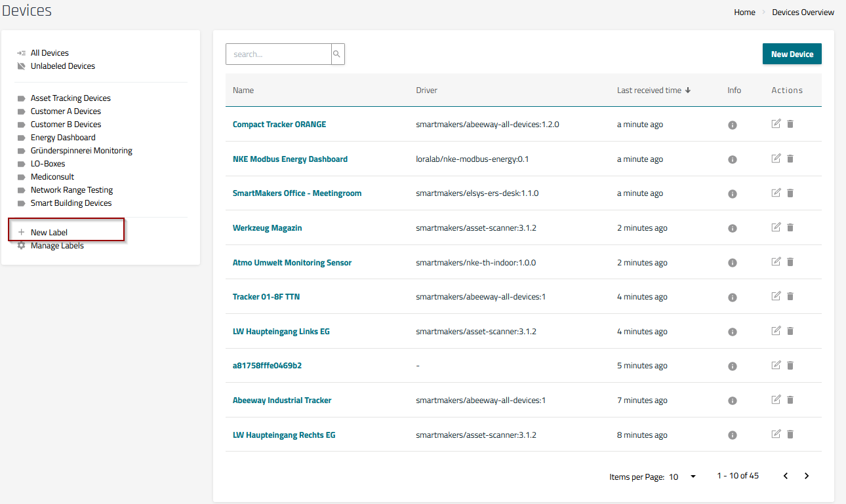Focus the device search input field
The image size is (846, 504).
(x=278, y=54)
